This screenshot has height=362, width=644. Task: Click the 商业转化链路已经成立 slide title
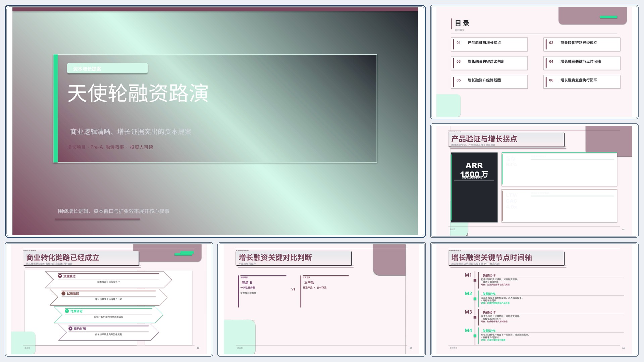(x=63, y=257)
